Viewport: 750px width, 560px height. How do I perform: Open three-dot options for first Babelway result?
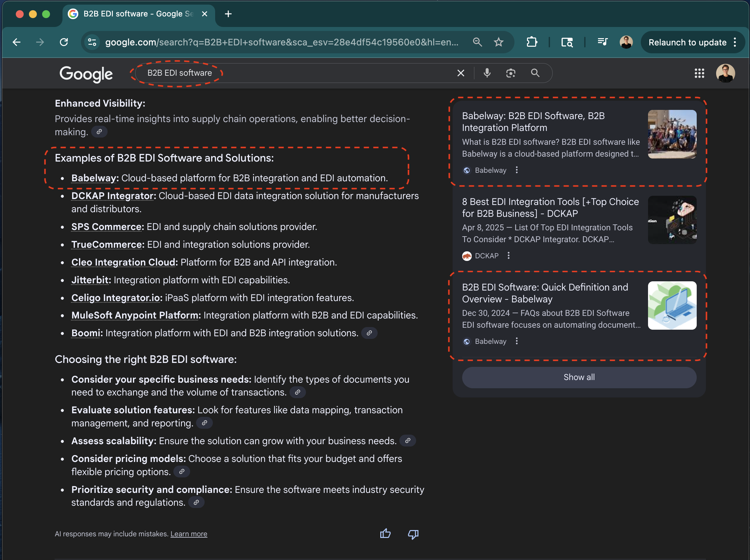(516, 170)
